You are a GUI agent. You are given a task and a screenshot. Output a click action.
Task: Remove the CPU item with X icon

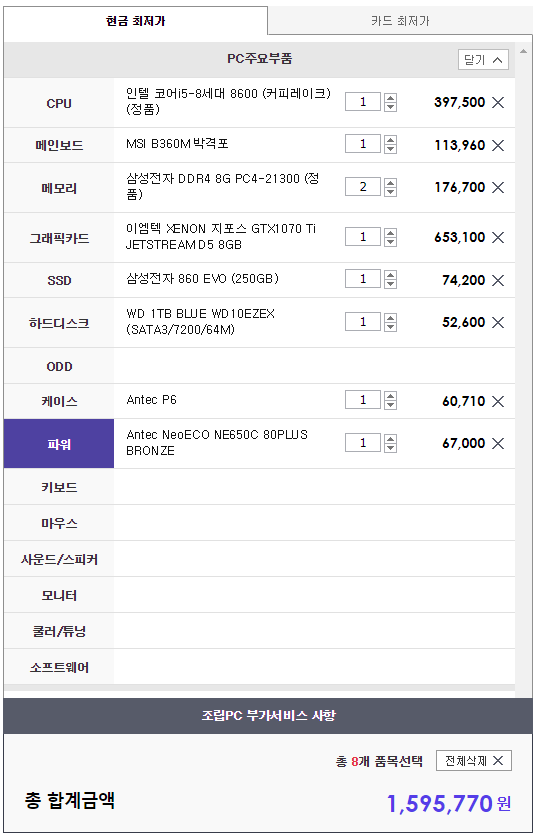497,102
